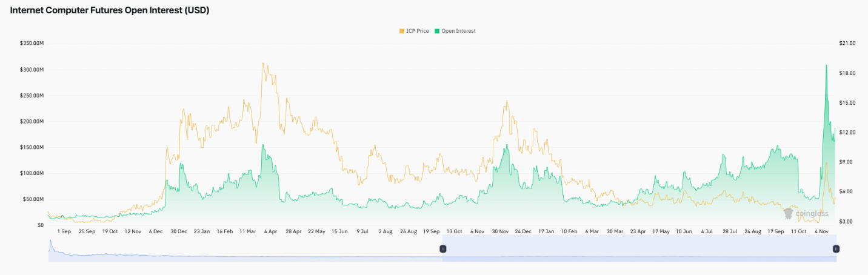
Task: Click the left range slider handle
Action: point(443,249)
